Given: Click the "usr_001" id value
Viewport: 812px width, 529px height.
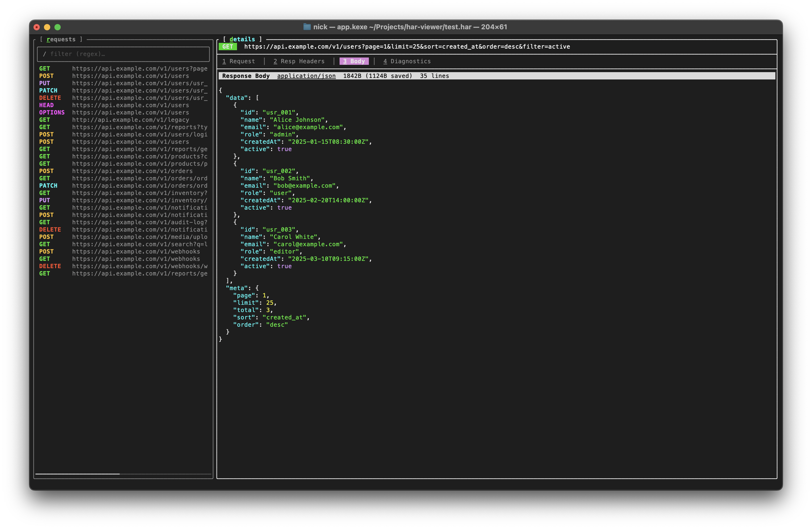Looking at the screenshot, I should click(279, 112).
